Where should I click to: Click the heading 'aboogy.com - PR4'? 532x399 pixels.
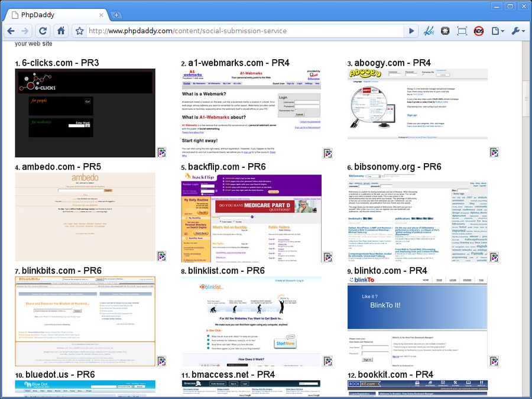point(392,63)
